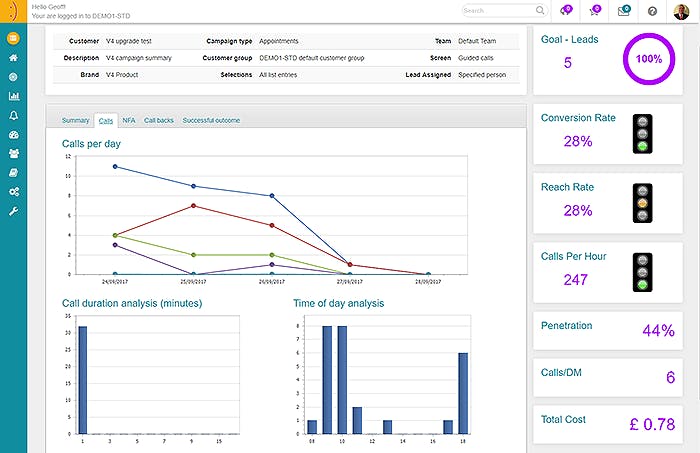This screenshot has height=453, width=700.
Task: Open the wrench tools icon in sidebar
Action: pyautogui.click(x=13, y=211)
